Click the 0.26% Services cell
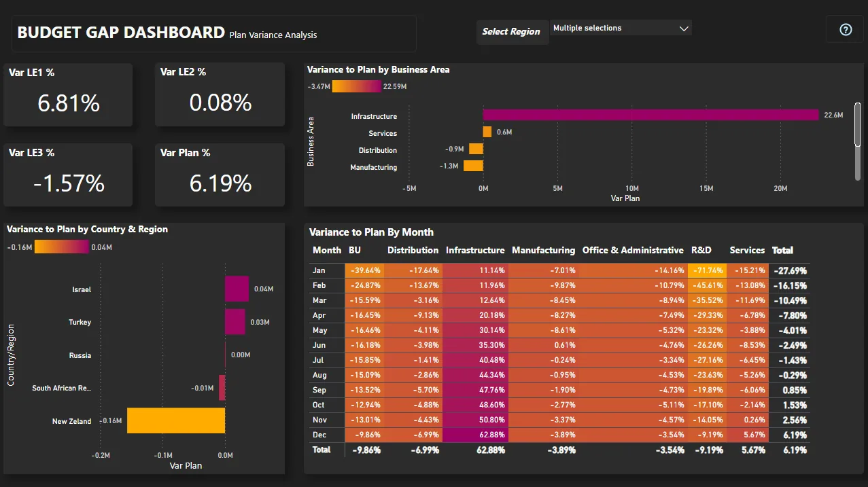The width and height of the screenshot is (868, 487). [748, 420]
